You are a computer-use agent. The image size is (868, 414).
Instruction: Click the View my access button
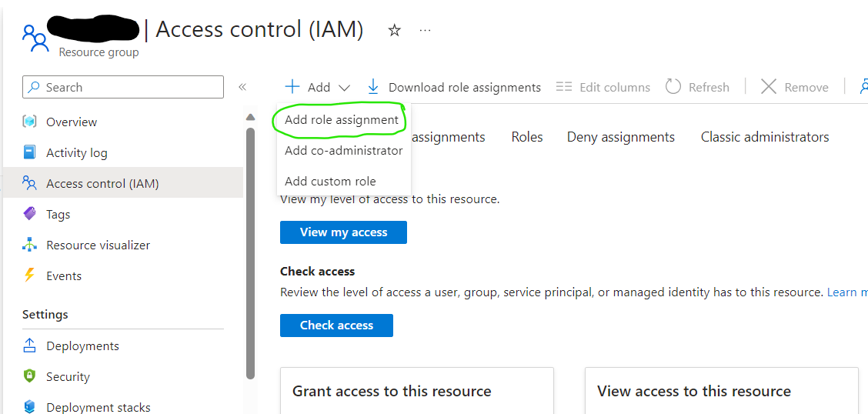[x=343, y=232]
